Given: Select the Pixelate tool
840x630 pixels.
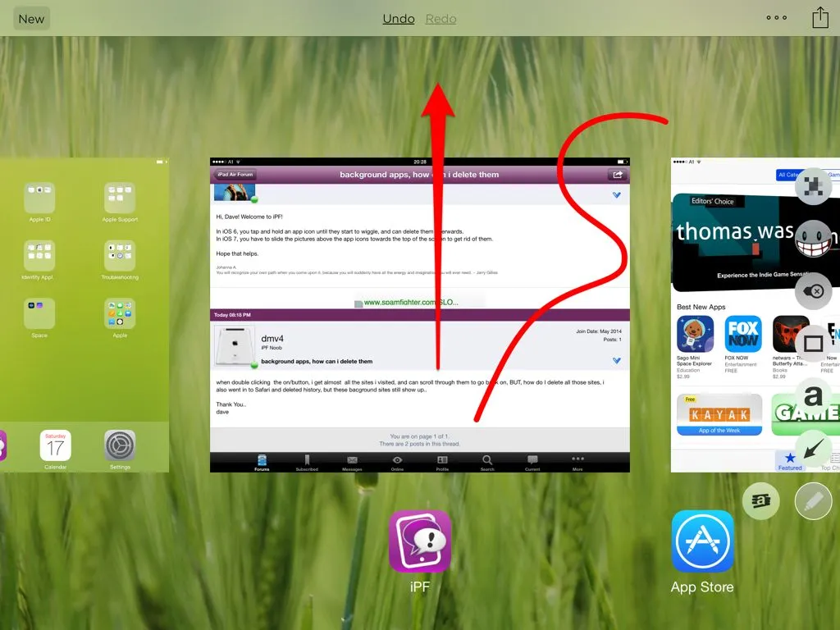Looking at the screenshot, I should coord(813,185).
